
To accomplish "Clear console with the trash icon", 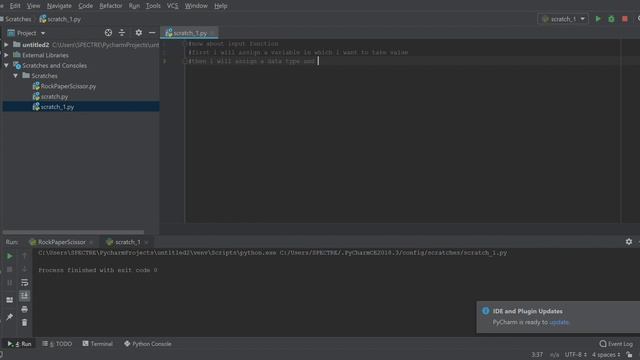I will click(24, 322).
